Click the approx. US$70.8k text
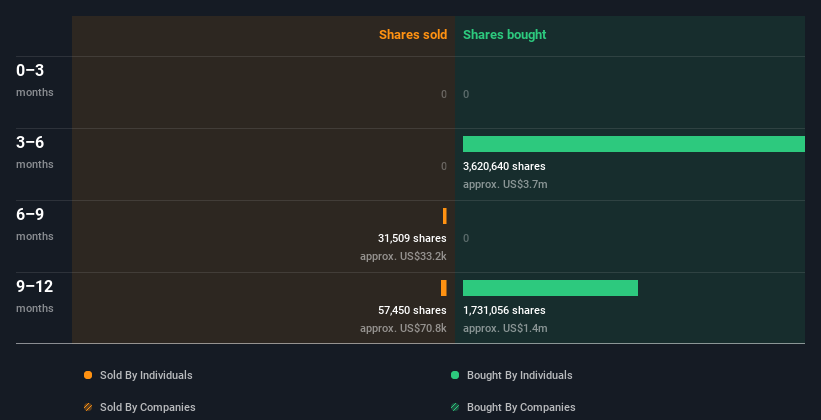This screenshot has width=821, height=420. click(403, 328)
